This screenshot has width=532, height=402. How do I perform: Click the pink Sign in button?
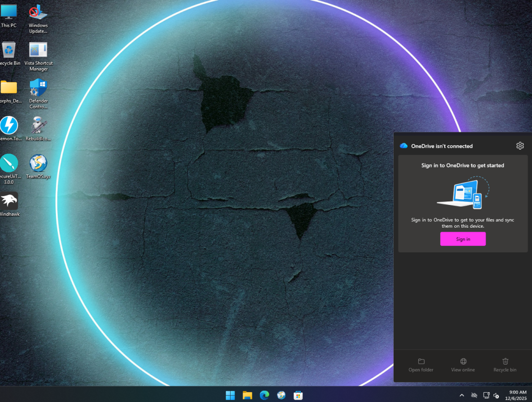click(463, 239)
